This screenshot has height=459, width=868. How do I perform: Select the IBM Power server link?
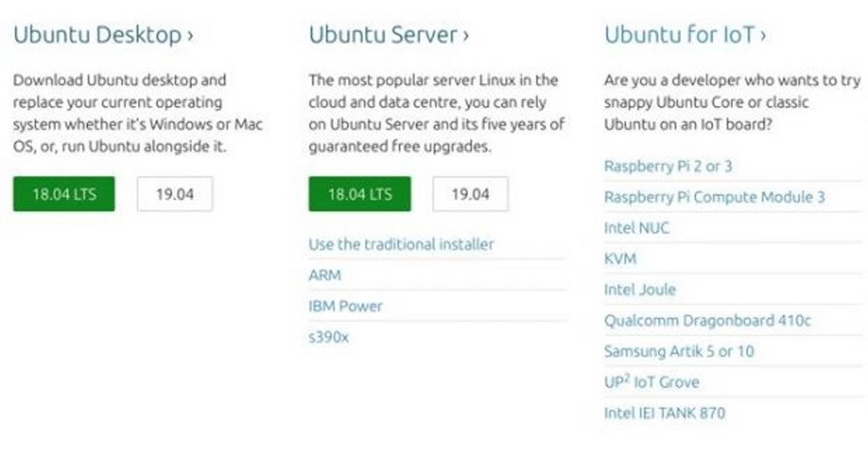[346, 307]
